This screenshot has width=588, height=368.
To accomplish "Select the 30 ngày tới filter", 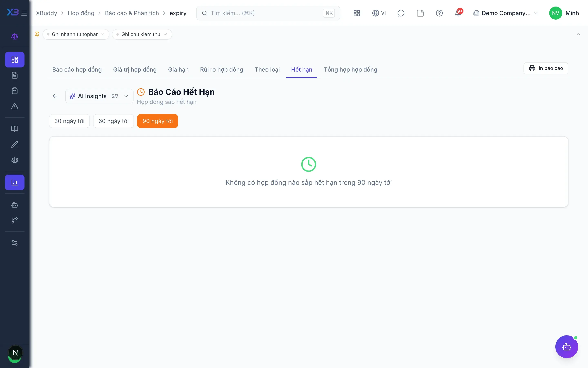I will (x=69, y=121).
